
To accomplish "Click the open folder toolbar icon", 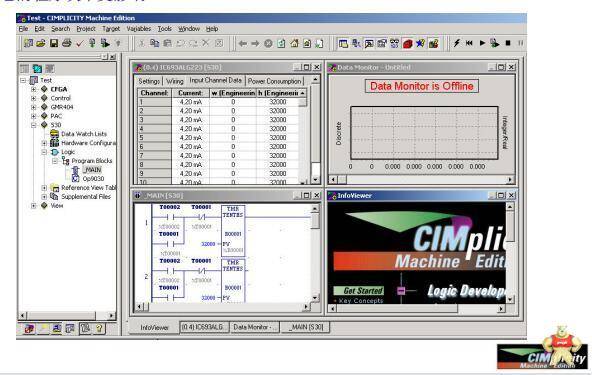I will 41,43.
